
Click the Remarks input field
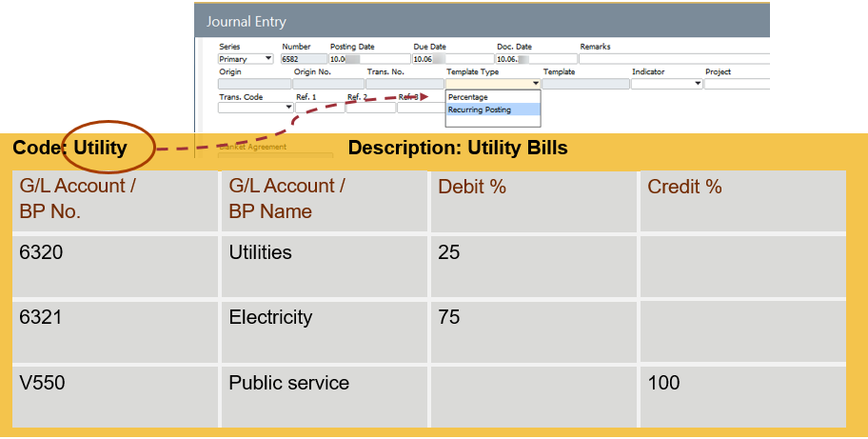click(674, 59)
